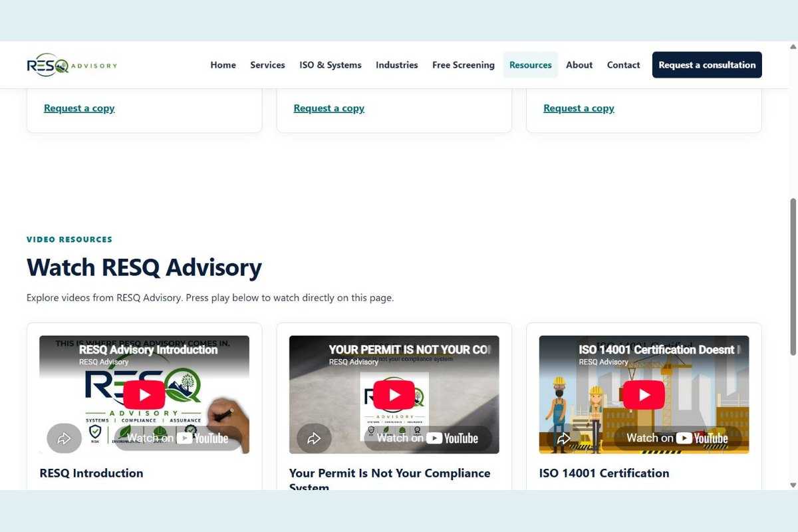Viewport: 798px width, 532px height.
Task: Click RESQ Advisory channel name on second video
Action: (x=354, y=362)
